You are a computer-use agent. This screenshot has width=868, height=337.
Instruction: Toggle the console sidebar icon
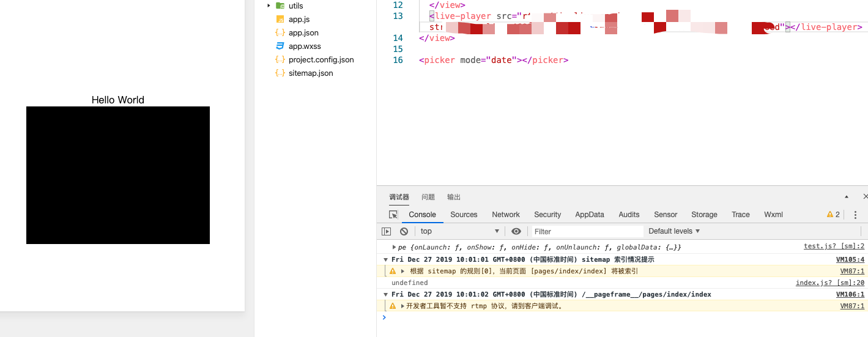386,231
